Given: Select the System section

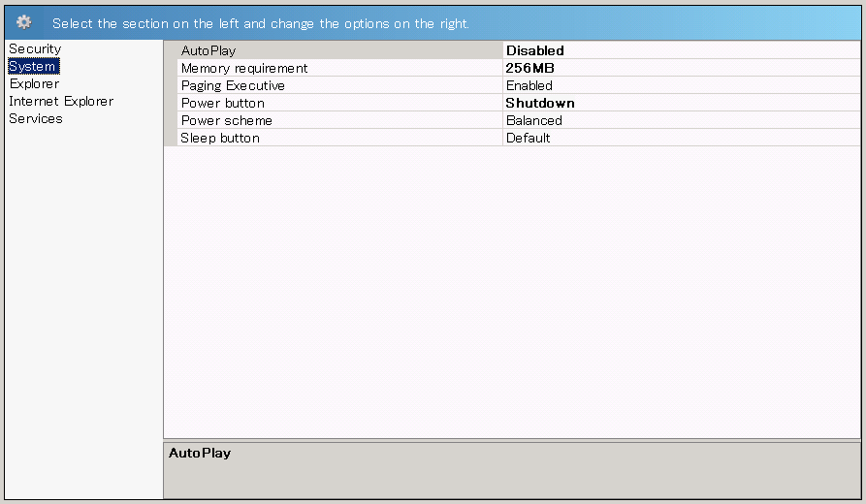Looking at the screenshot, I should [x=34, y=66].
